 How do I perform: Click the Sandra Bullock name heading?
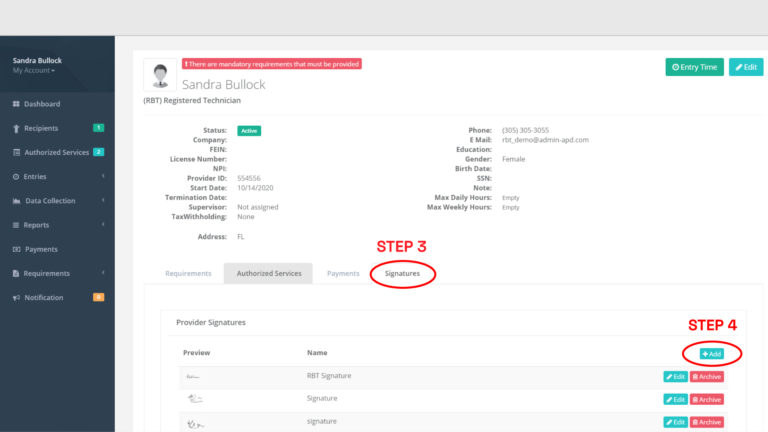[223, 84]
